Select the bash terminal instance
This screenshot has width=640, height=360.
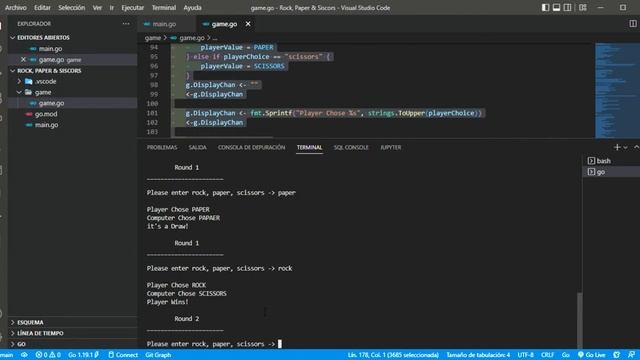click(611, 161)
